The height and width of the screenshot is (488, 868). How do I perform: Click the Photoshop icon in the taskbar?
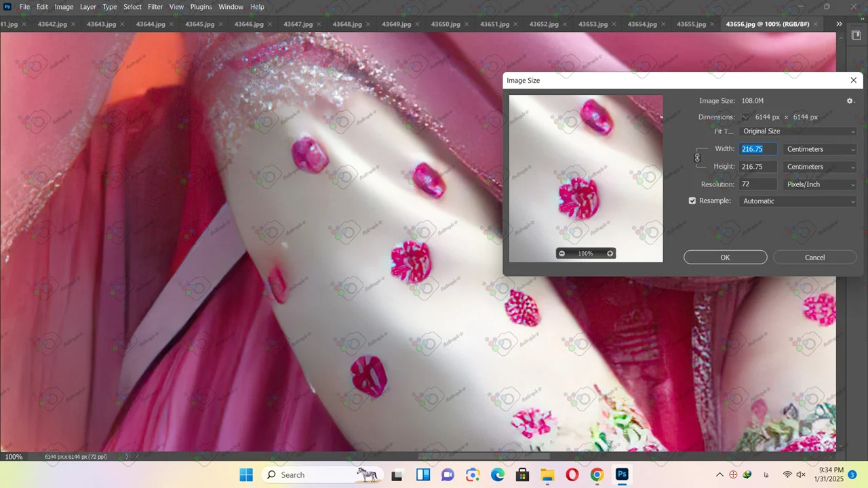pos(622,474)
